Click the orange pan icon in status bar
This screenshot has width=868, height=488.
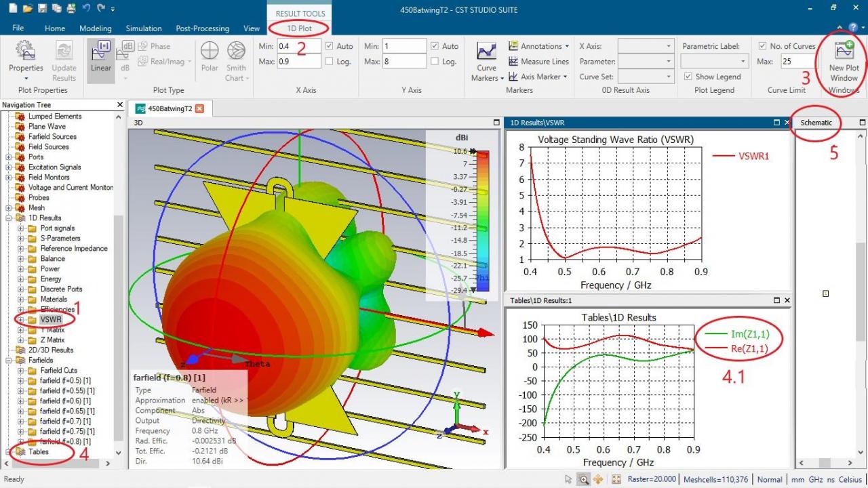[598, 479]
